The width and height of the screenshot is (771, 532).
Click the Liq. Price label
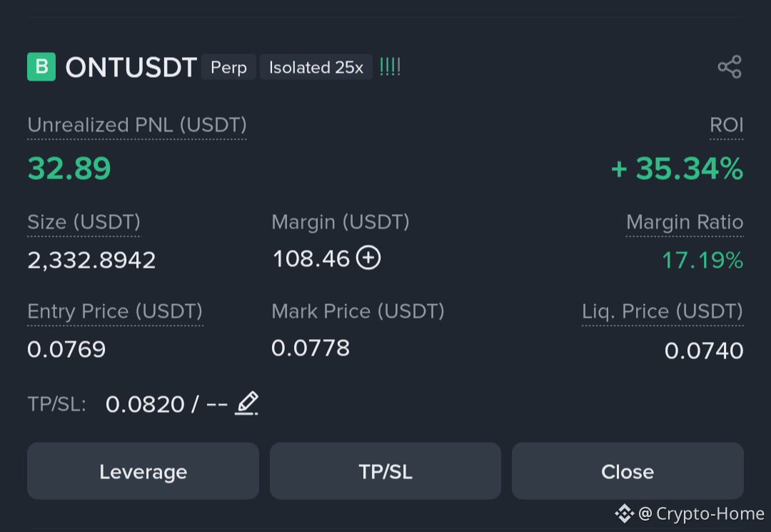click(662, 311)
